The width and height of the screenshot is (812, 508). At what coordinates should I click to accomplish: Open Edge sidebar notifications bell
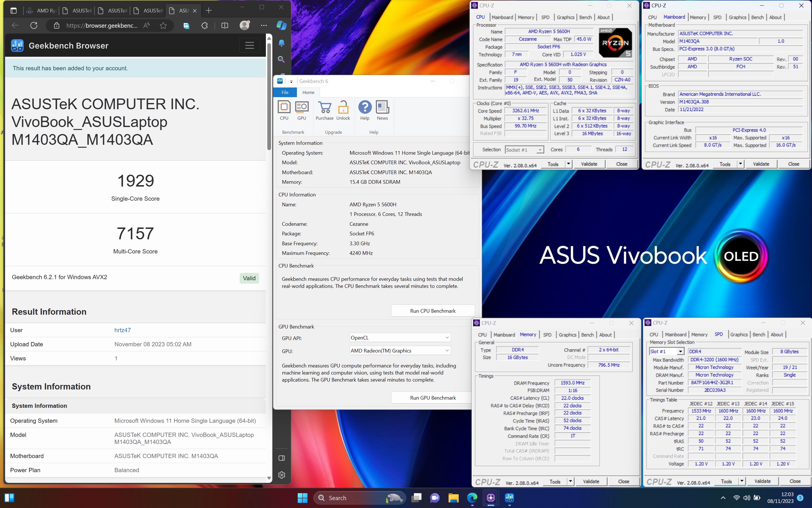(281, 43)
